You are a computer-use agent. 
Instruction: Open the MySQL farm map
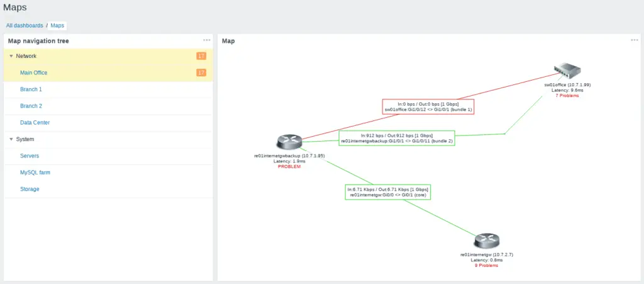click(x=35, y=173)
